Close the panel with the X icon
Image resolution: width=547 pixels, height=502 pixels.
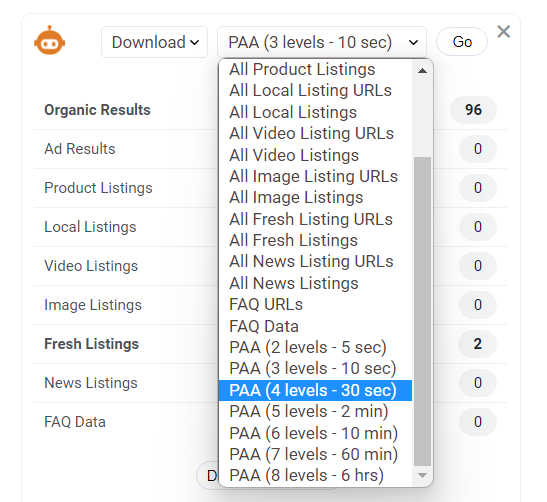[503, 32]
